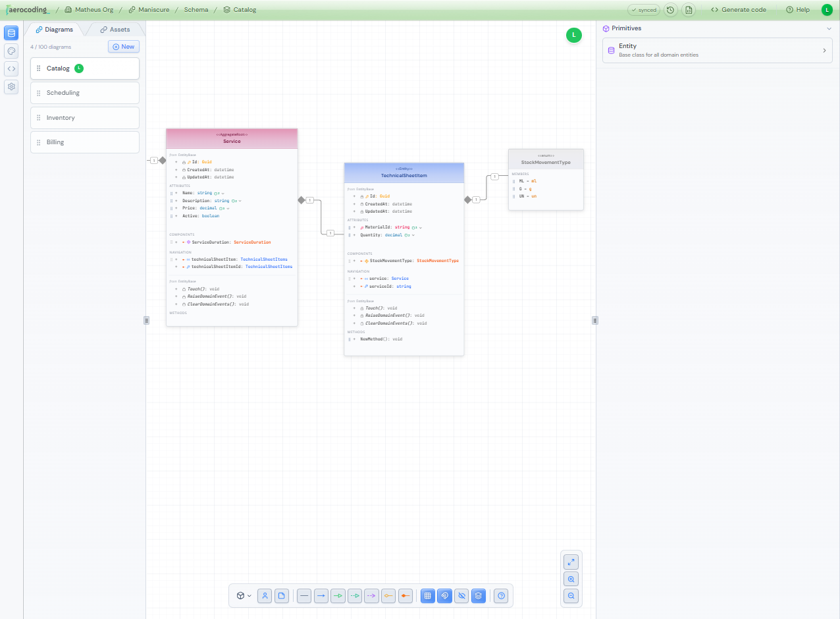Image resolution: width=840 pixels, height=619 pixels.
Task: Select the solid arrow connector tool
Action: [321, 595]
